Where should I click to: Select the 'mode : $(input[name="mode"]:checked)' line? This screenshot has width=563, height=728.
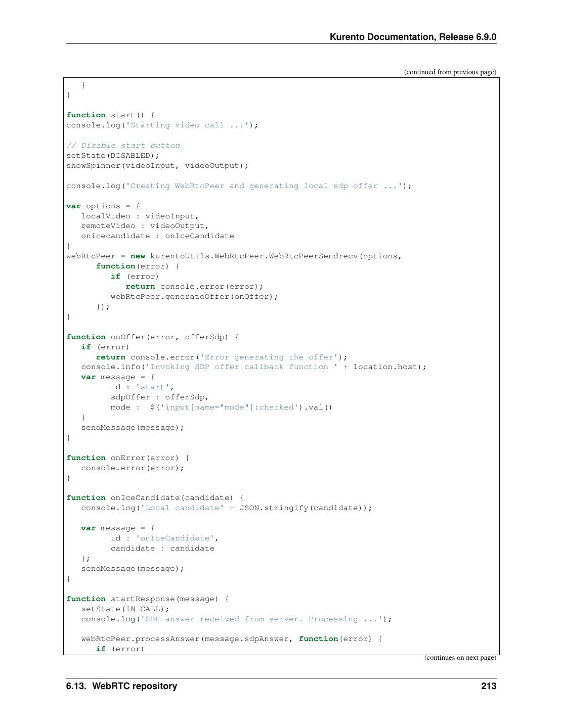222,407
